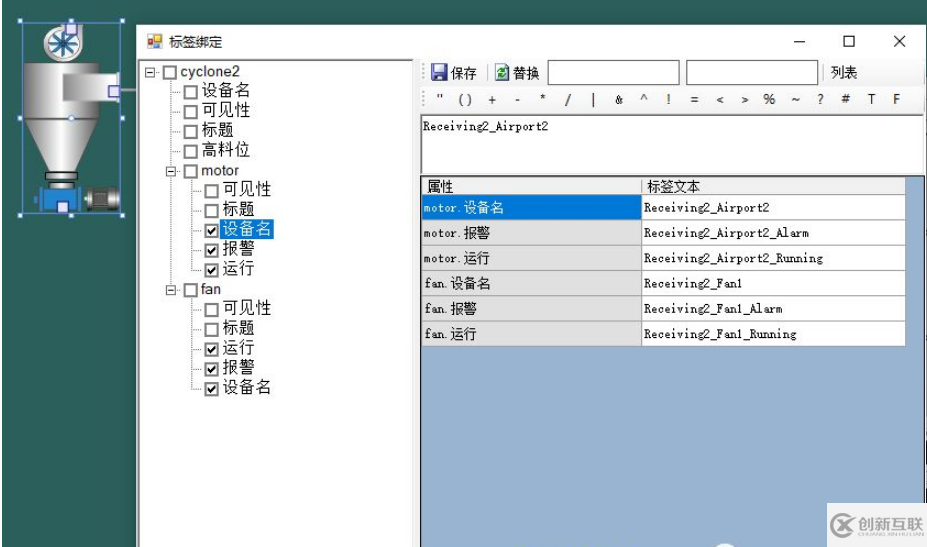Click the Replace (替换) toolbar icon
Screen dimensions: 927x547
click(502, 73)
